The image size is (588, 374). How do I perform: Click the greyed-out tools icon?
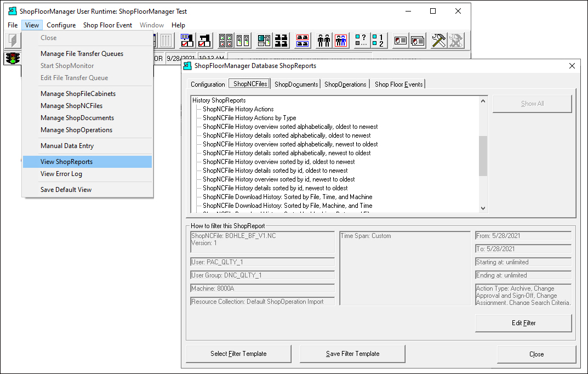tap(456, 40)
